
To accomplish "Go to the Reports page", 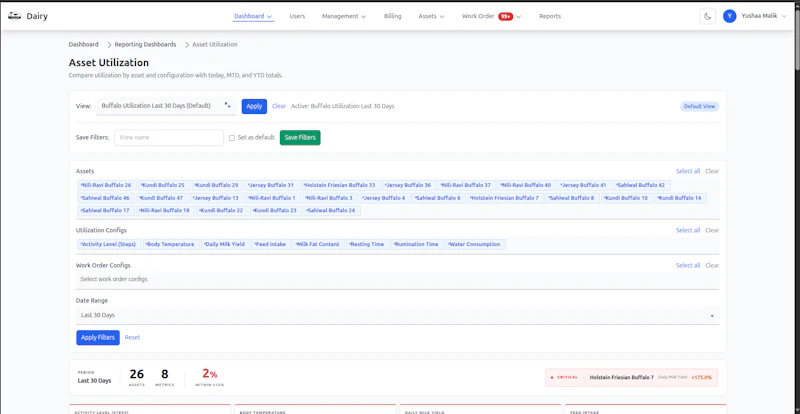I will [x=550, y=16].
